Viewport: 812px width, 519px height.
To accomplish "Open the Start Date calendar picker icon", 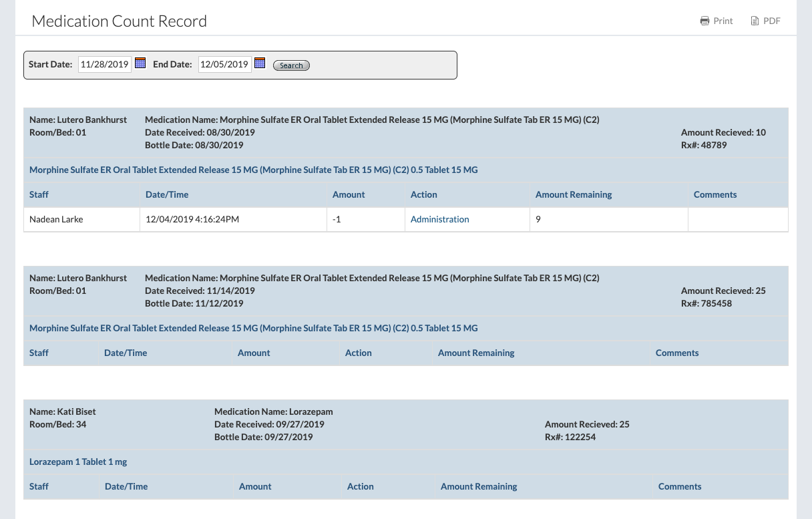I will point(140,63).
